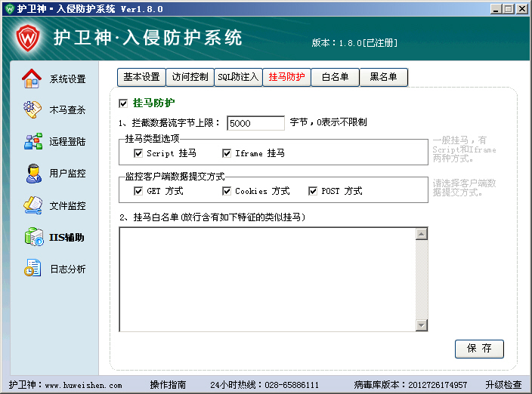The height and width of the screenshot is (394, 532).
Task: Select 用户监控 sidebar label
Action: pos(67,174)
